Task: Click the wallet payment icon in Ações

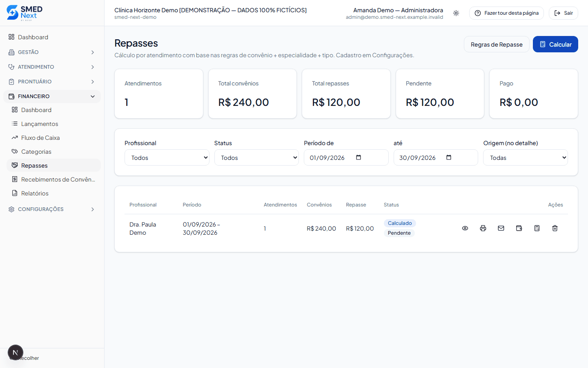Action: (x=519, y=228)
